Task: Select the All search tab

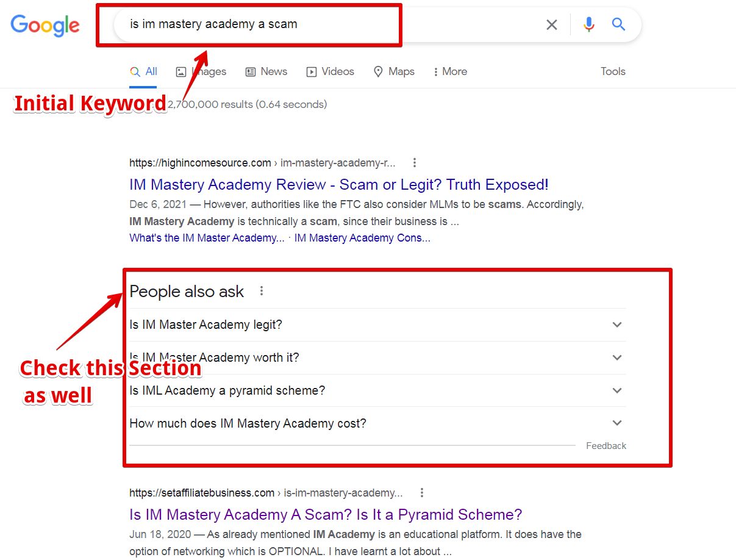Action: click(143, 72)
